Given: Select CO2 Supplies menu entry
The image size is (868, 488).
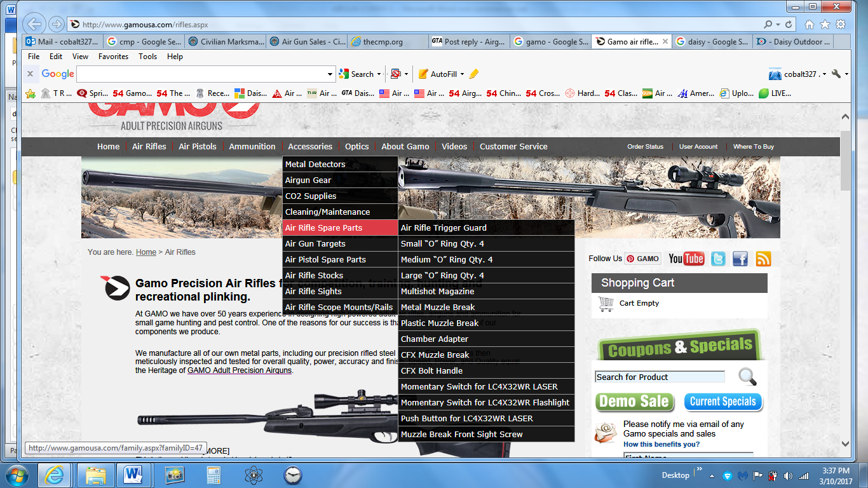Looking at the screenshot, I should click(x=341, y=196).
